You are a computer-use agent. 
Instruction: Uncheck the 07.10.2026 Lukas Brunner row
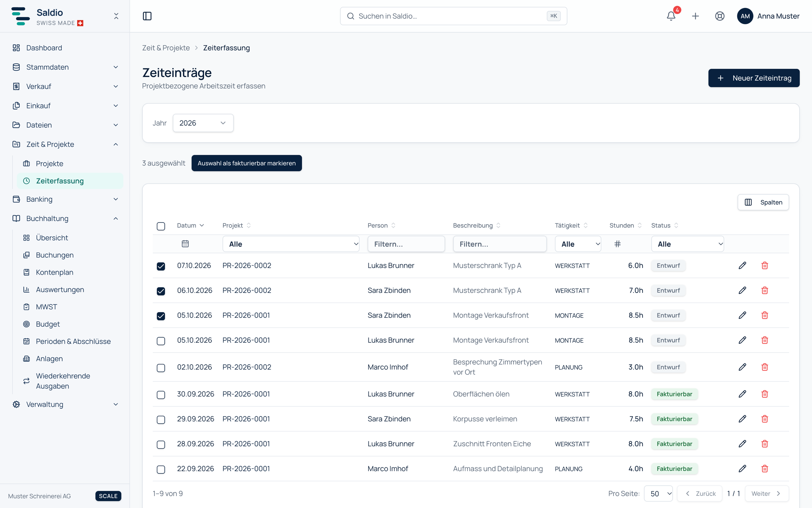pyautogui.click(x=161, y=266)
